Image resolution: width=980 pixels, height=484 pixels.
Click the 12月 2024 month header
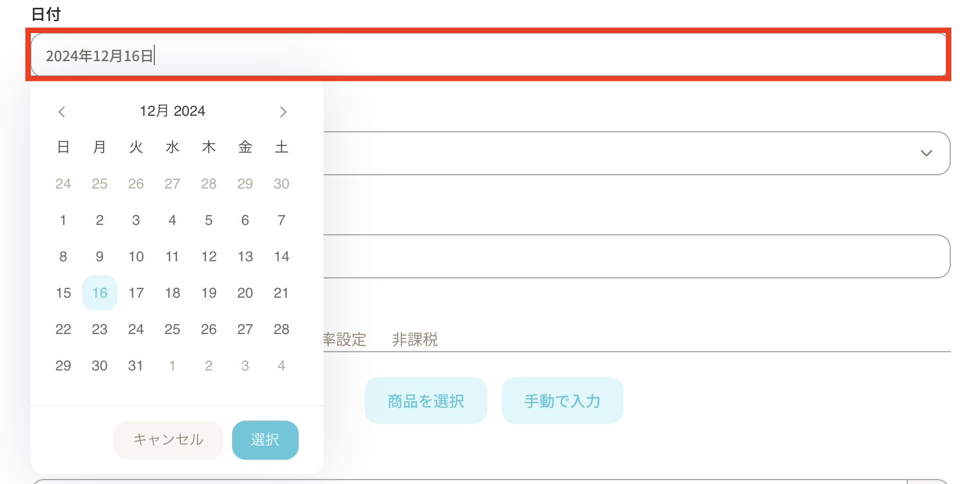[172, 111]
